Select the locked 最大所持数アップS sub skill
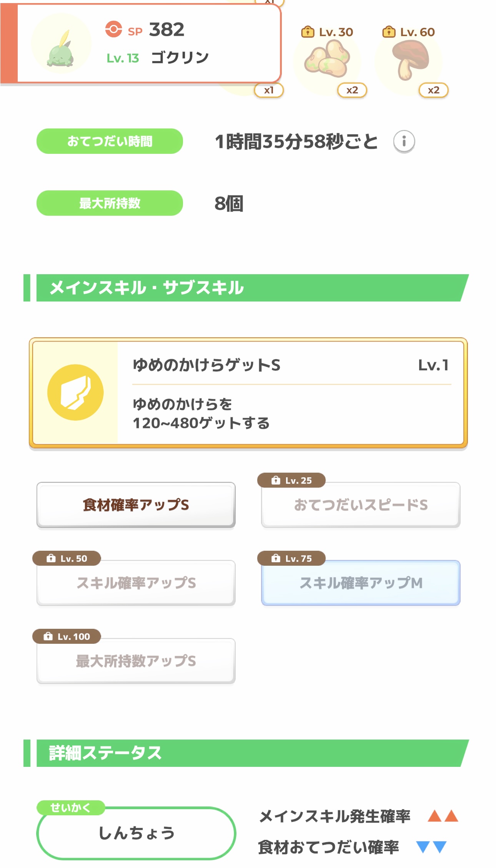This screenshot has height=868, width=496. tap(136, 661)
